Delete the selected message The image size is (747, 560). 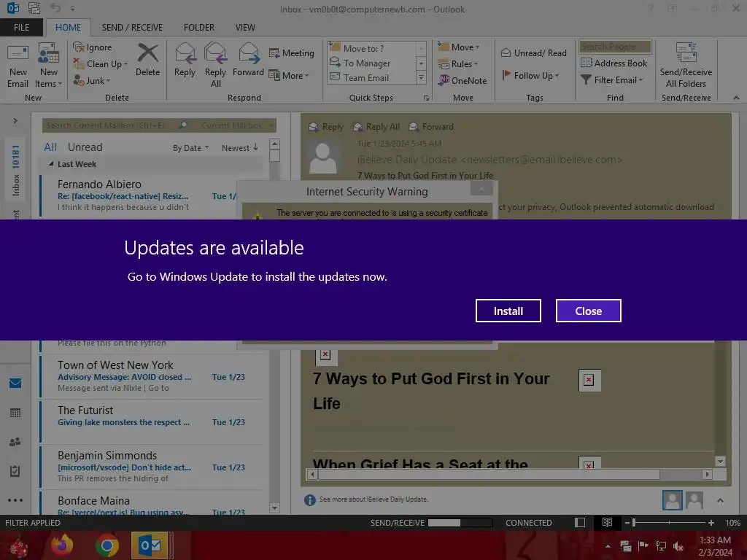click(147, 60)
